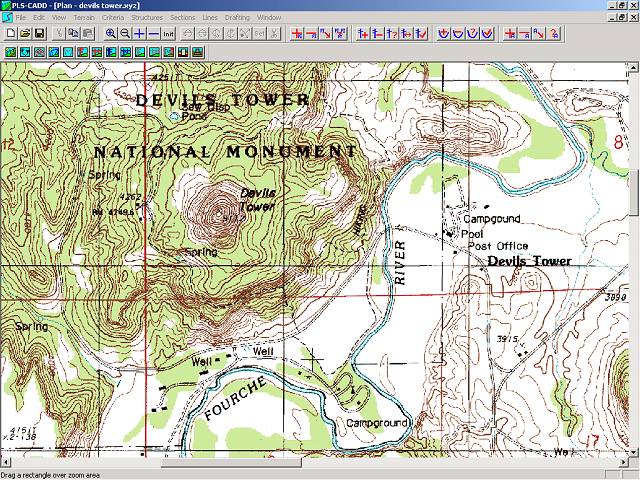Click the "NATIONAL MONUMENT" map heading
Viewport: 640px width, 480px height.
coord(226,152)
